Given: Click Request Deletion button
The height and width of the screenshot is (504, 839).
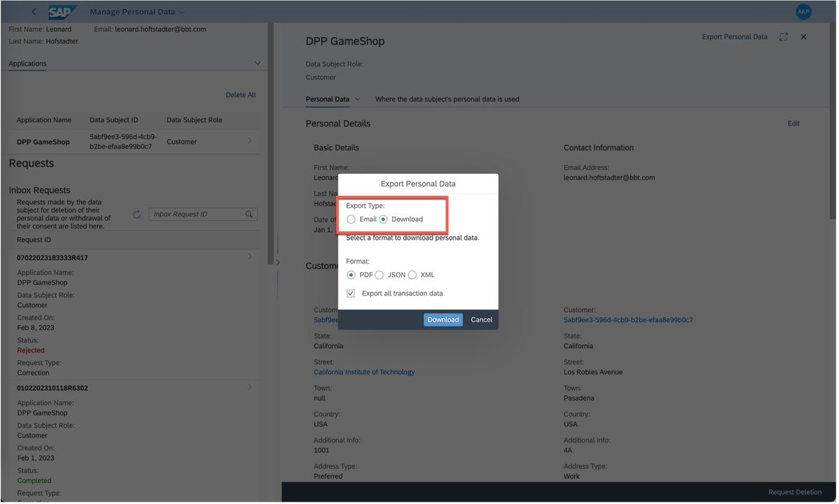Looking at the screenshot, I should (795, 492).
